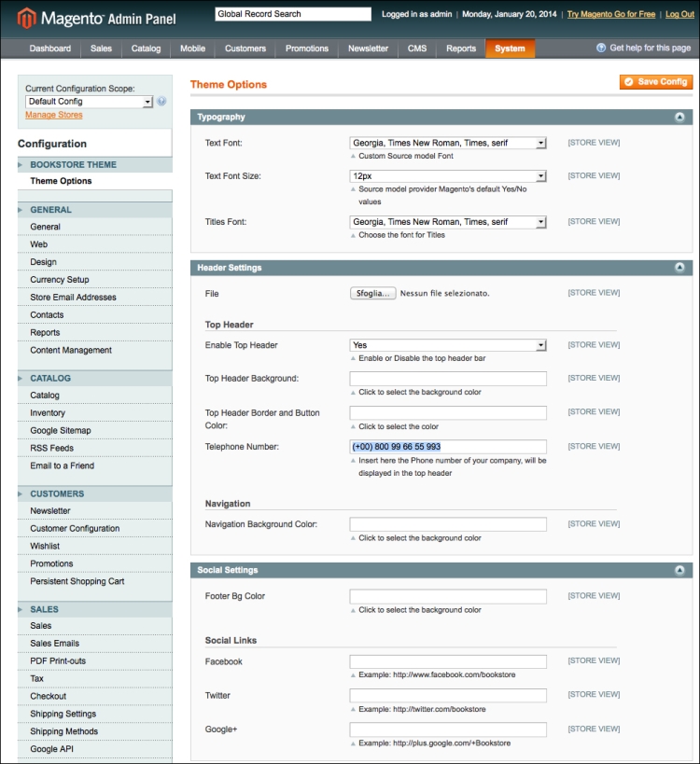Collapse the GENERAL sidebar group

click(x=95, y=210)
